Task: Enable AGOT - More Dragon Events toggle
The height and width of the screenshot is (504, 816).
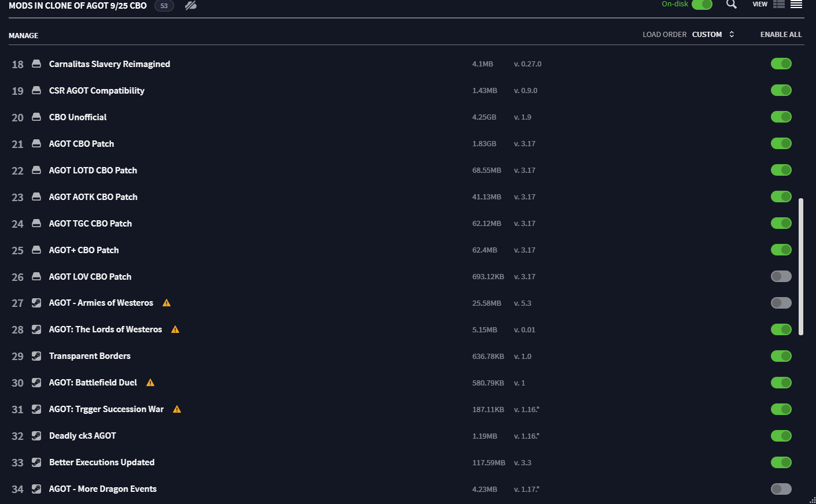Action: (781, 489)
